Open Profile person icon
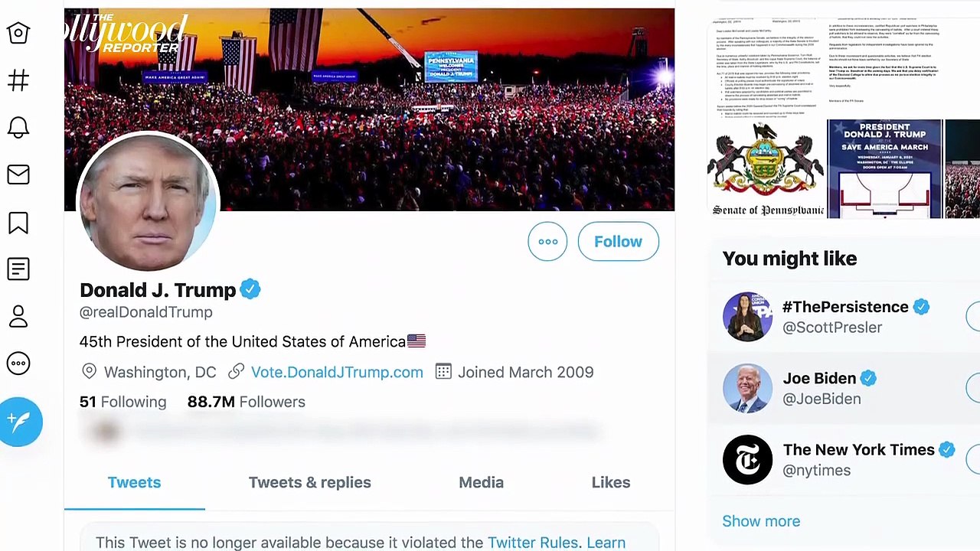The image size is (980, 551). click(x=18, y=316)
